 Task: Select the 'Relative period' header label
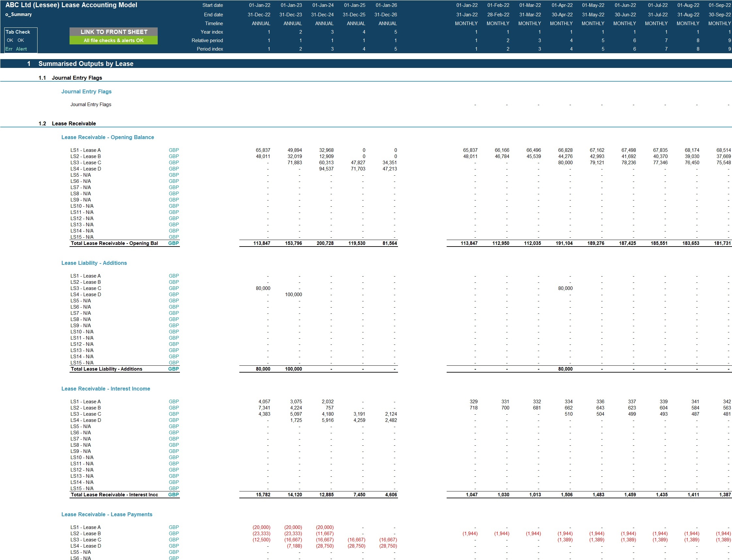point(207,40)
